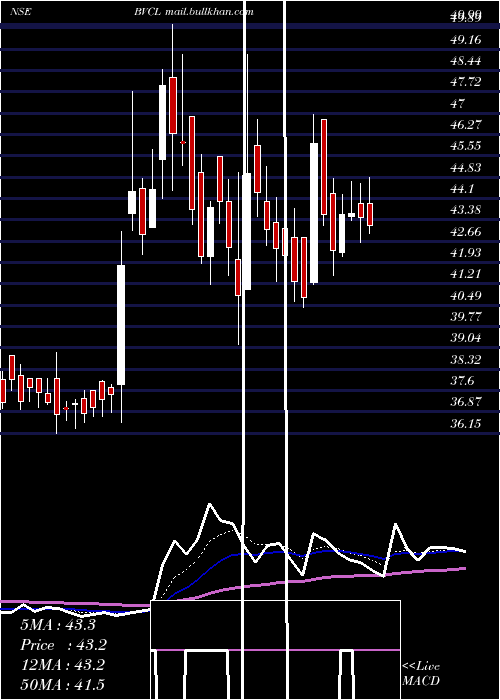Screen dimensions: 500x700
Task: Click the 44.1 price axis label
Action: (x=462, y=189)
